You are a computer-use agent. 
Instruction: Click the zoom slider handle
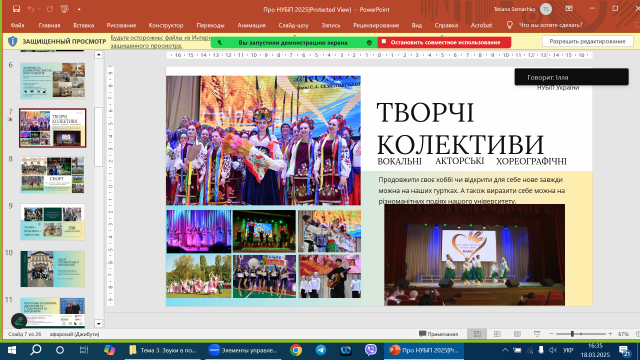click(x=572, y=334)
